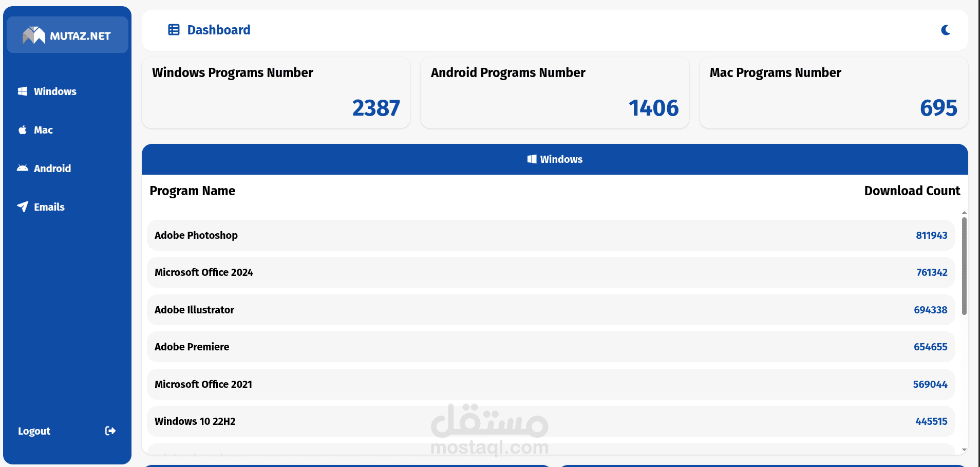Click the Download Count column header
Screen dimensions: 980x467
pos(912,191)
